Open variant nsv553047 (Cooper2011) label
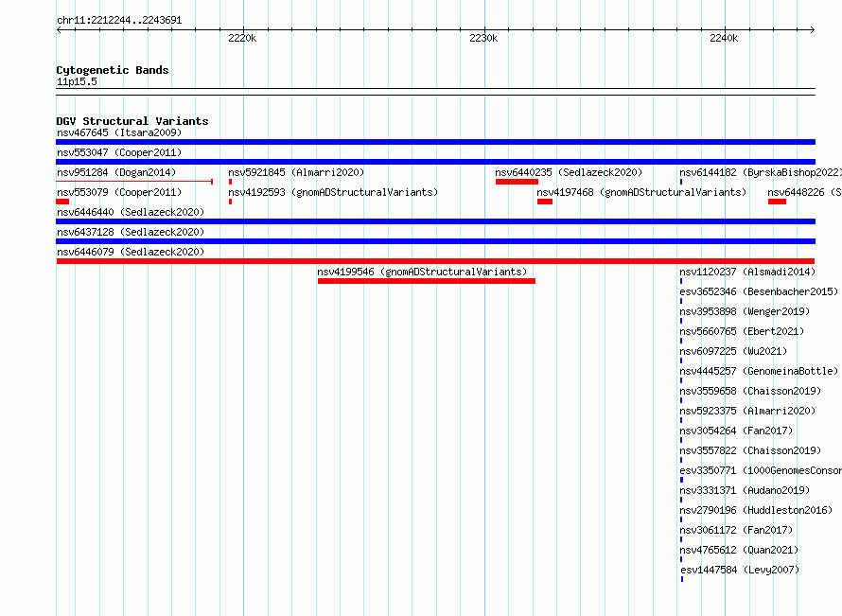Screen dimensions: 842x616 pos(119,152)
